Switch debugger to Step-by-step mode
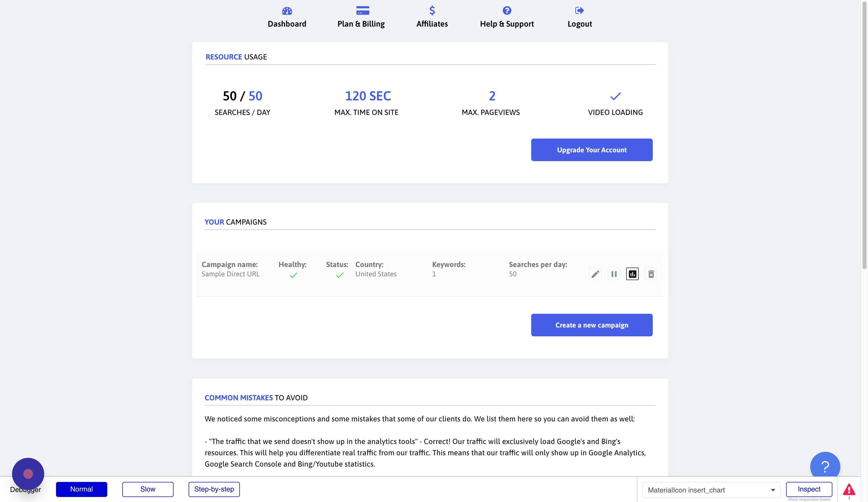The width and height of the screenshot is (868, 502). point(214,489)
